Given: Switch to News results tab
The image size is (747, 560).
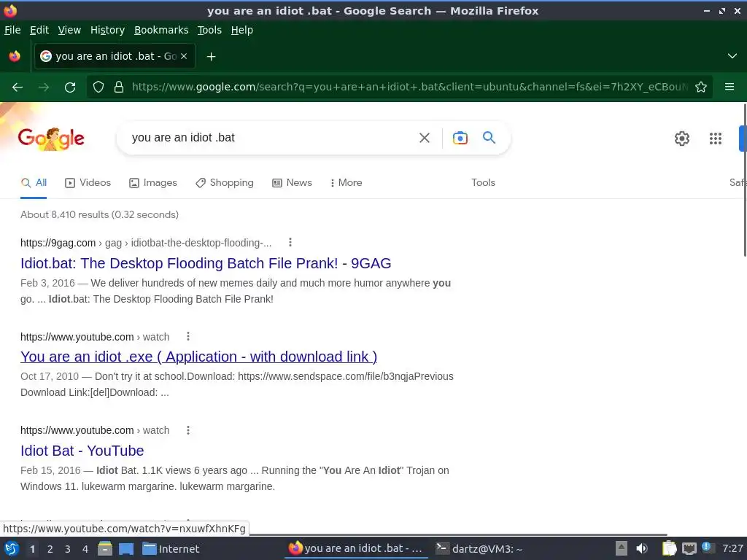Looking at the screenshot, I should click(292, 183).
